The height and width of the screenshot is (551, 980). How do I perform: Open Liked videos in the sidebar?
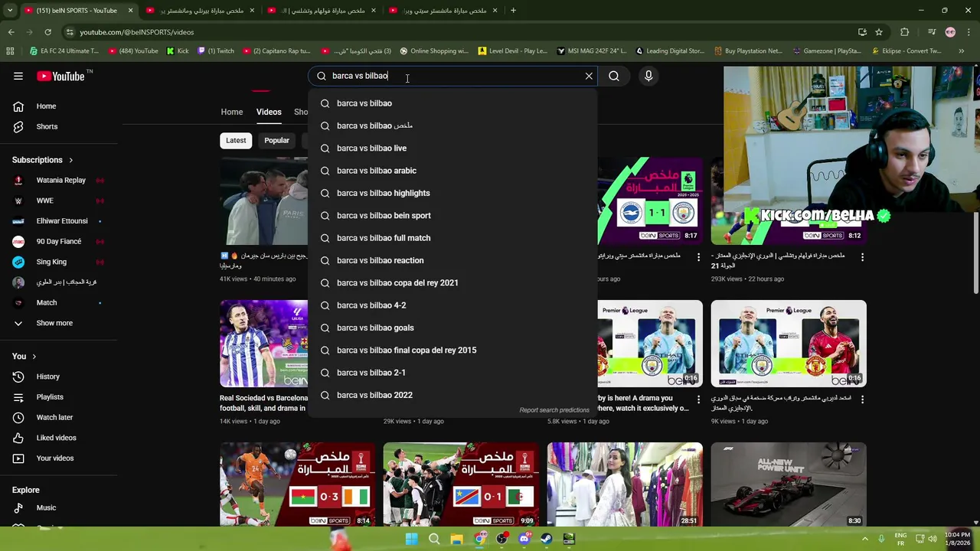(59, 438)
